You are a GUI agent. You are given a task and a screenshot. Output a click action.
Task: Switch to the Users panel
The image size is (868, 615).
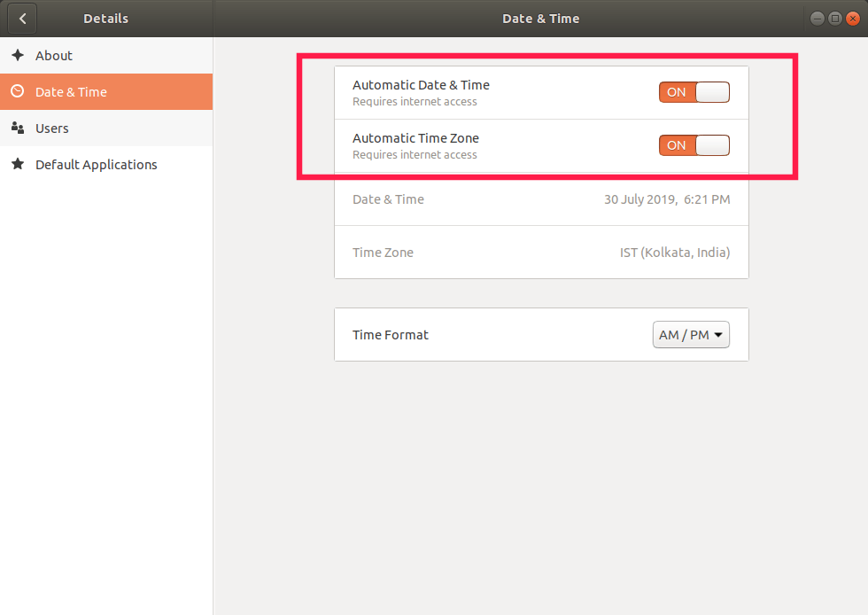tap(52, 128)
